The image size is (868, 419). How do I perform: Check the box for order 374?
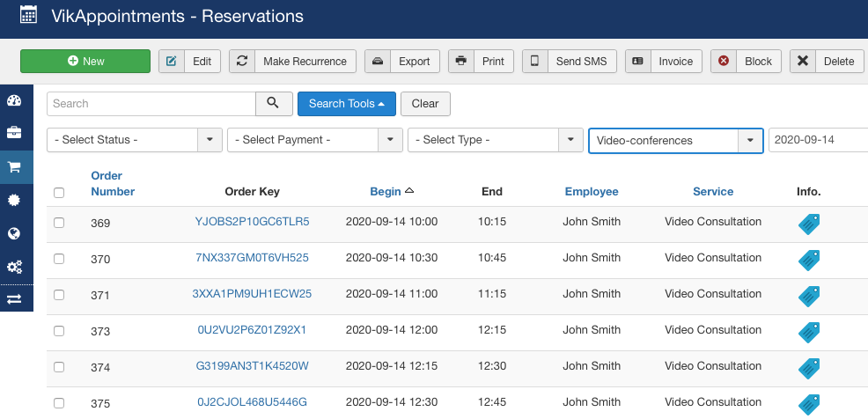pos(59,367)
